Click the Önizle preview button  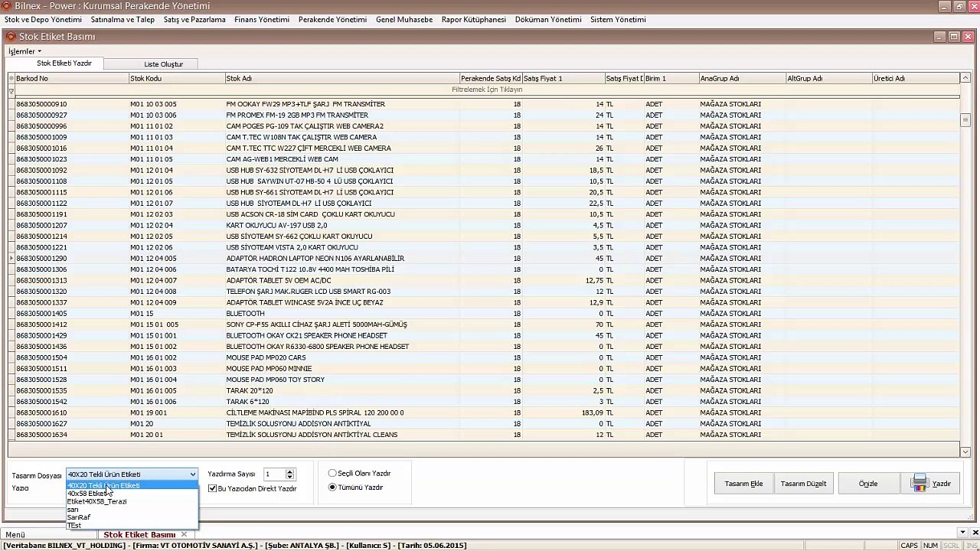coord(867,484)
